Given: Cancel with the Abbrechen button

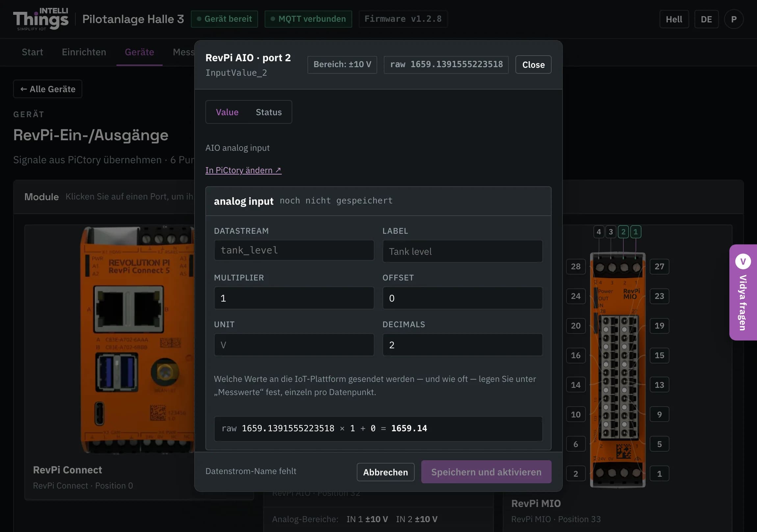Looking at the screenshot, I should click(385, 472).
